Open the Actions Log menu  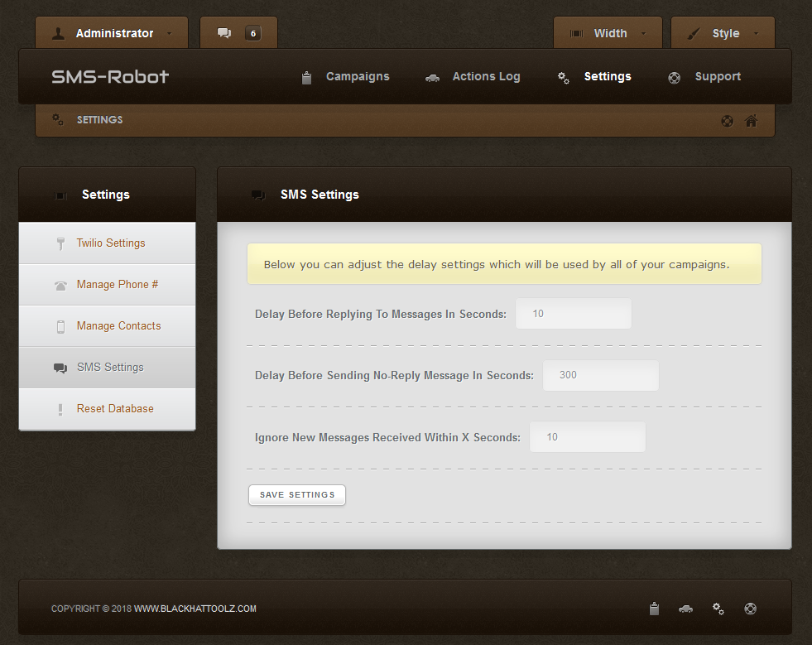[486, 77]
